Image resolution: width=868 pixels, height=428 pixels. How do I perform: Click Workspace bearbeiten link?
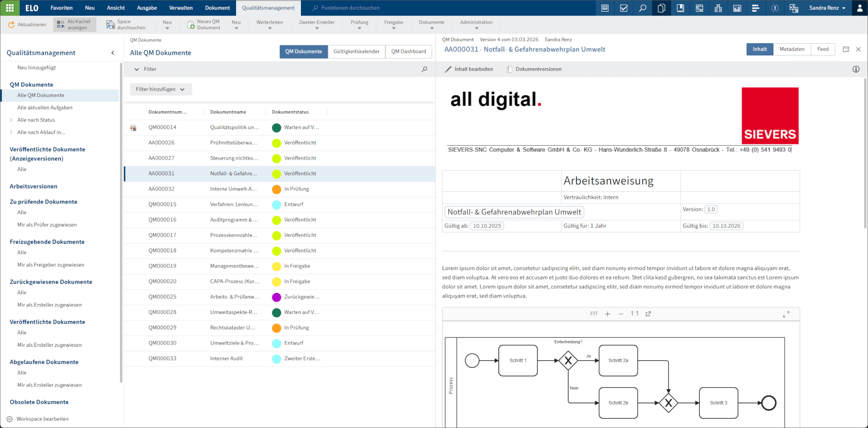42,419
